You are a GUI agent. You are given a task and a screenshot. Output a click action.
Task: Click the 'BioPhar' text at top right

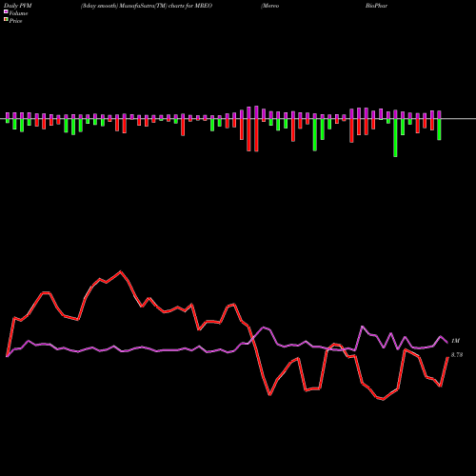point(376,6)
